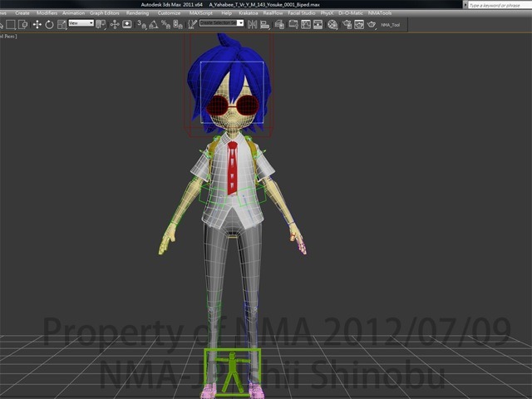Open Rendering menu
This screenshot has height=399, width=532.
pos(137,13)
